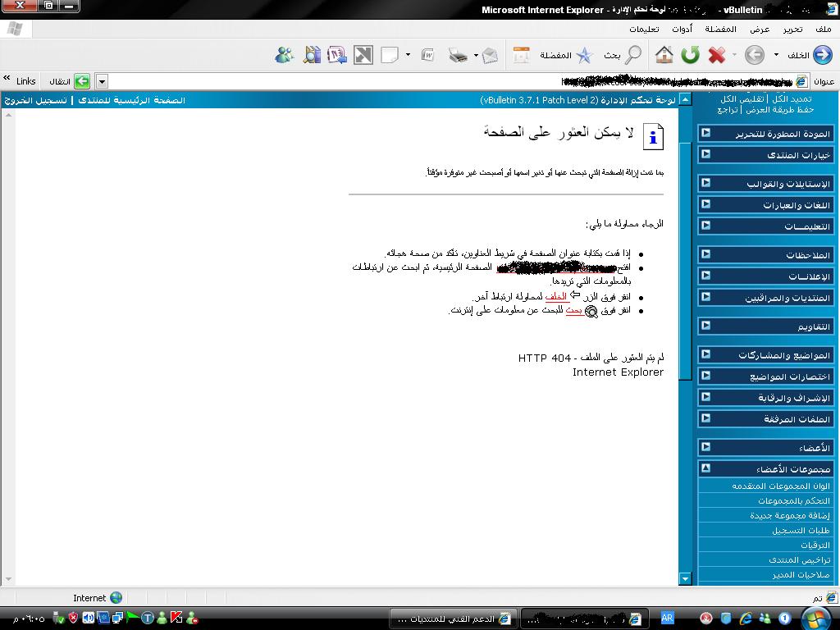
Task: Click the green Refresh icon
Action: pos(691,55)
